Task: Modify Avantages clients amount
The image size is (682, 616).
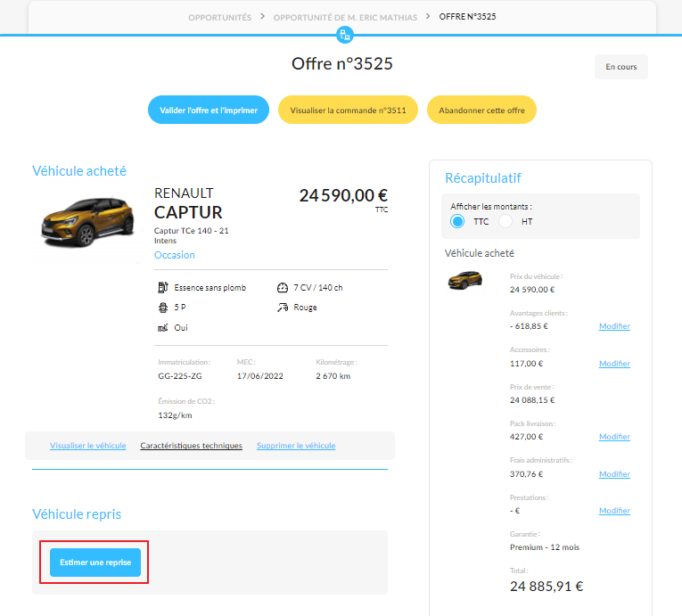Action: [614, 326]
